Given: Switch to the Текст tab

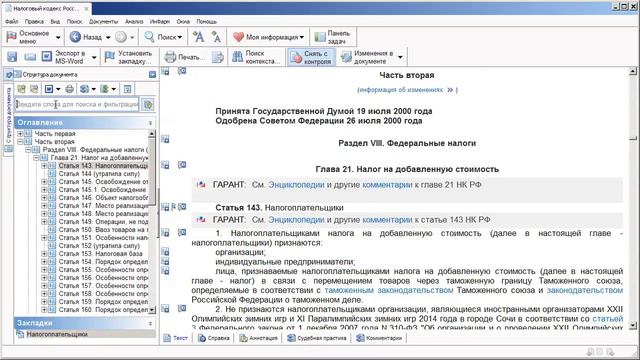Looking at the screenshot, I should (x=176, y=338).
